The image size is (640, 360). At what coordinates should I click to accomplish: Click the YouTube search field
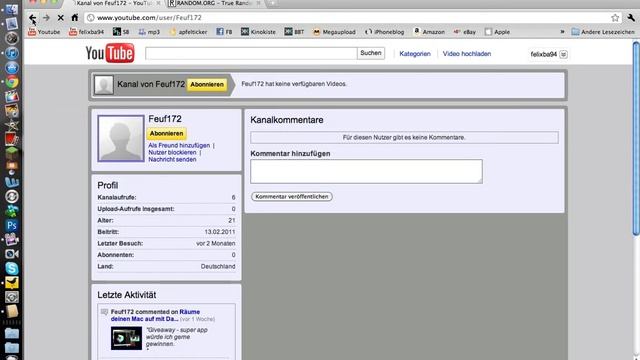pos(251,53)
